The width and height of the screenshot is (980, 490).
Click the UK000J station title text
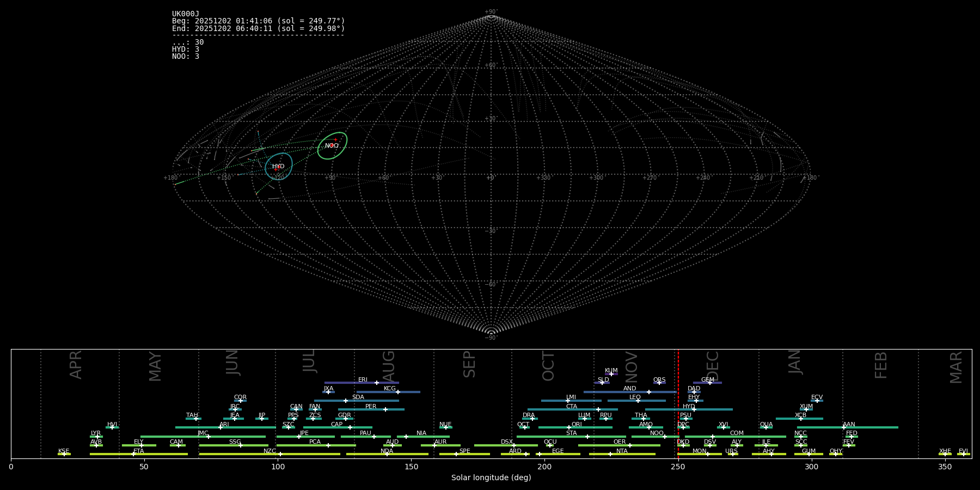[x=186, y=14]
